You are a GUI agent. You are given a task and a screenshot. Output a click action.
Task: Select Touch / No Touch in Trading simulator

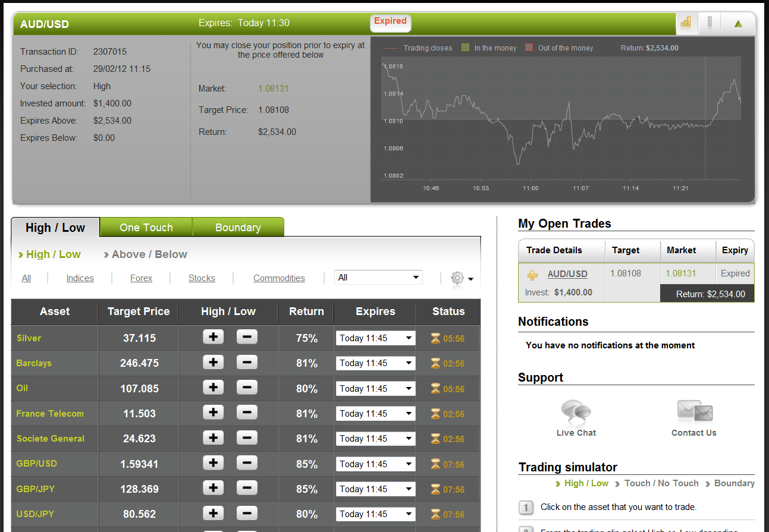point(661,483)
